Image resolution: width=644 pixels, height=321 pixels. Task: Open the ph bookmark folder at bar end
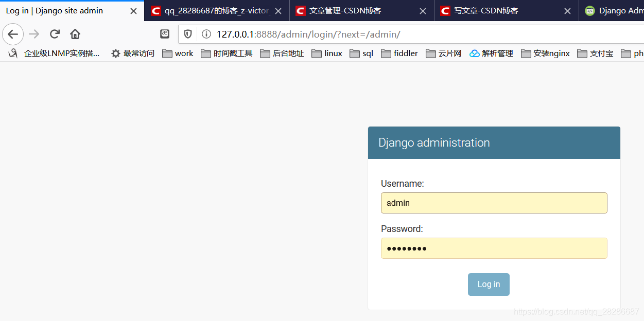[x=632, y=53]
